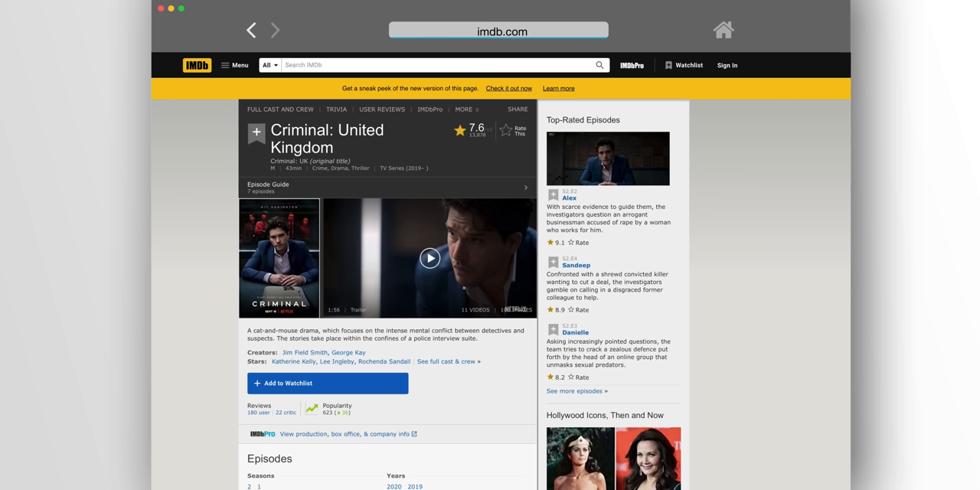Toggle the Rate This star for the series
The height and width of the screenshot is (490, 980).
[507, 130]
